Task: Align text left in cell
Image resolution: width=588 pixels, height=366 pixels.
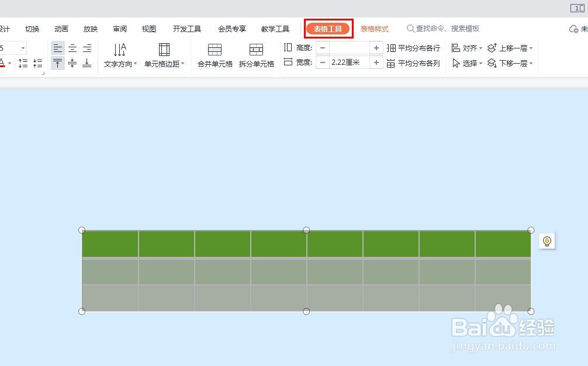Action: coord(58,48)
